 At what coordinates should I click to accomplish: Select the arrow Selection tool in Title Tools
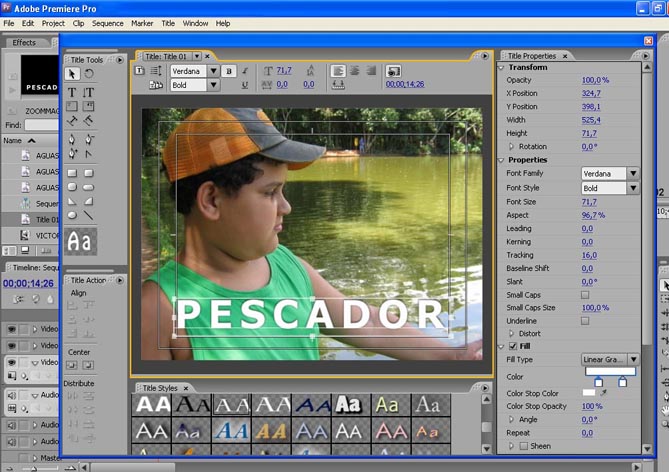(72, 74)
